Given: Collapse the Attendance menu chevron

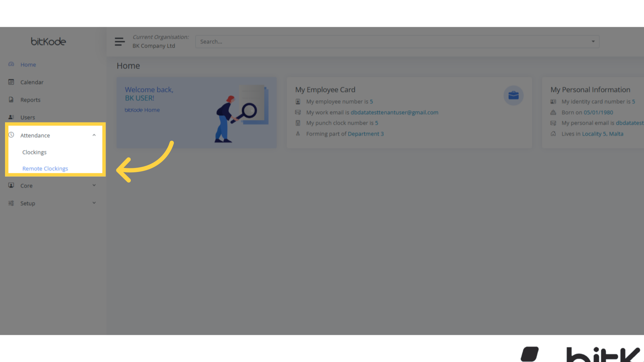Looking at the screenshot, I should click(x=94, y=135).
